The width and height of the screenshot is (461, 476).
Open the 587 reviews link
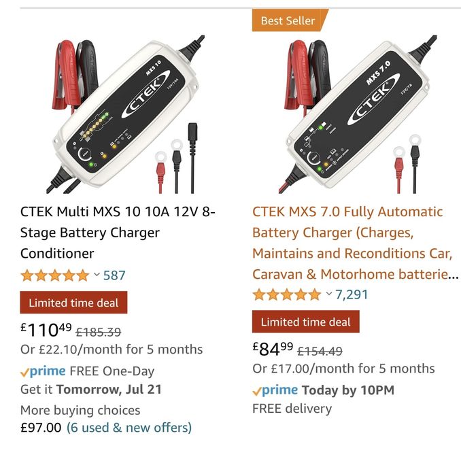tap(114, 275)
